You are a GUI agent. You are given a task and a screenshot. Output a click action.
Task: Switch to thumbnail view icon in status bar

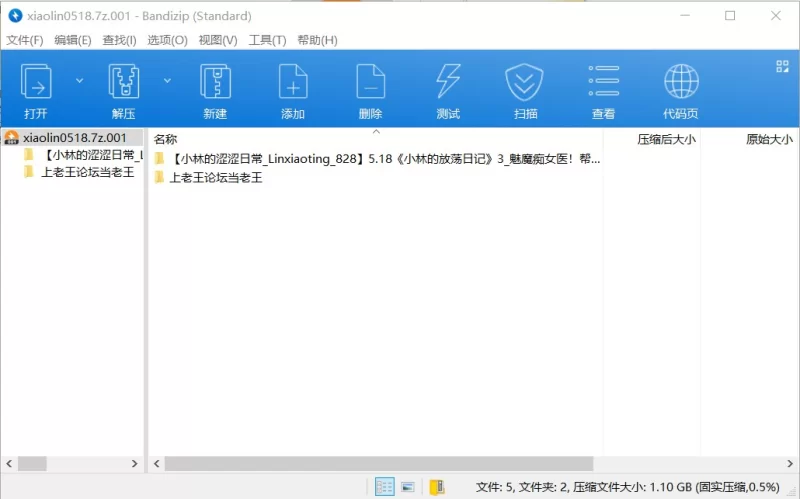click(x=408, y=487)
